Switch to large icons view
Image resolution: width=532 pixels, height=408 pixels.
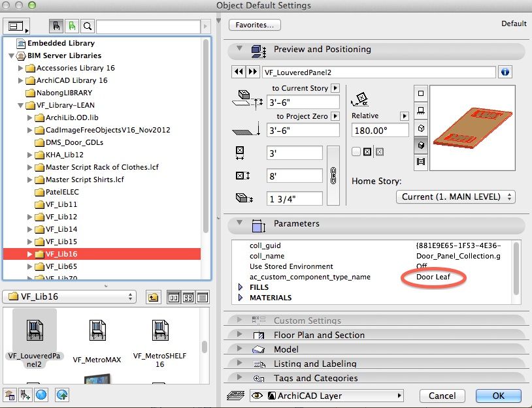click(173, 298)
